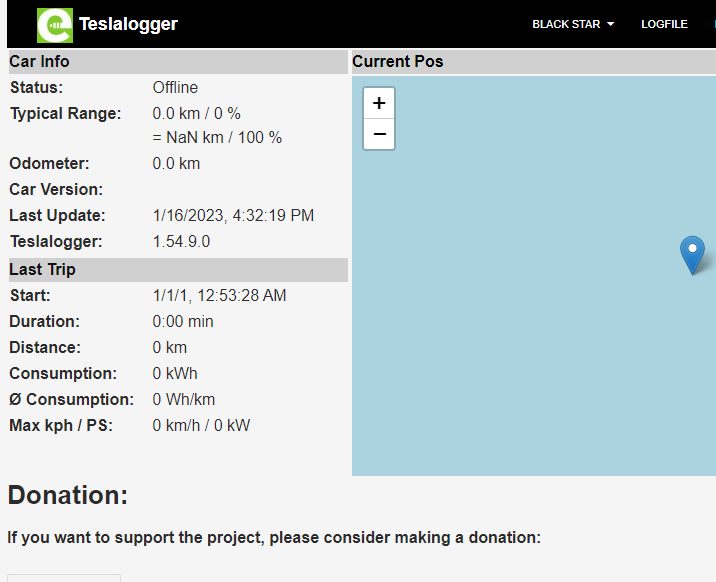716x582 pixels.
Task: Select the 0 km/h / 0 kW value
Action: [201, 425]
